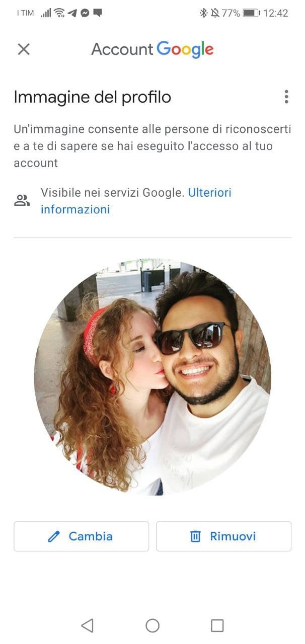305x644 pixels.
Task: Click the Rimuovi button
Action: pyautogui.click(x=223, y=536)
